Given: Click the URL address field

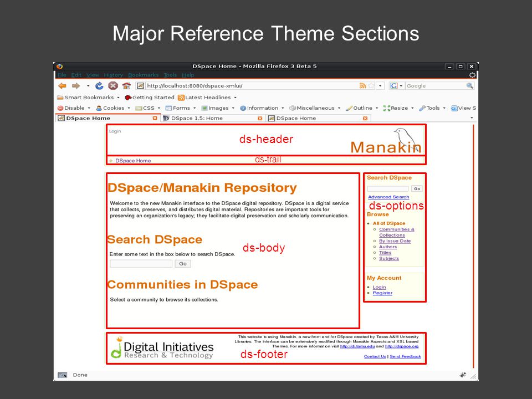Looking at the screenshot, I should [x=251, y=86].
